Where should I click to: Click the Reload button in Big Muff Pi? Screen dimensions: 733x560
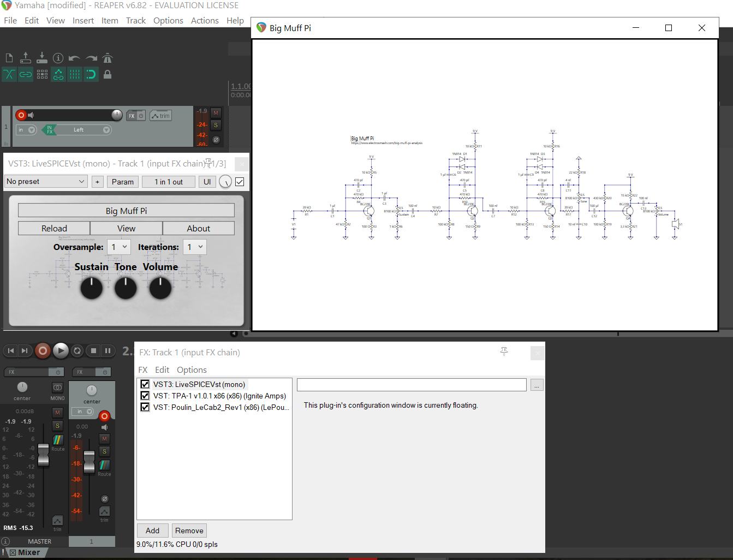54,228
